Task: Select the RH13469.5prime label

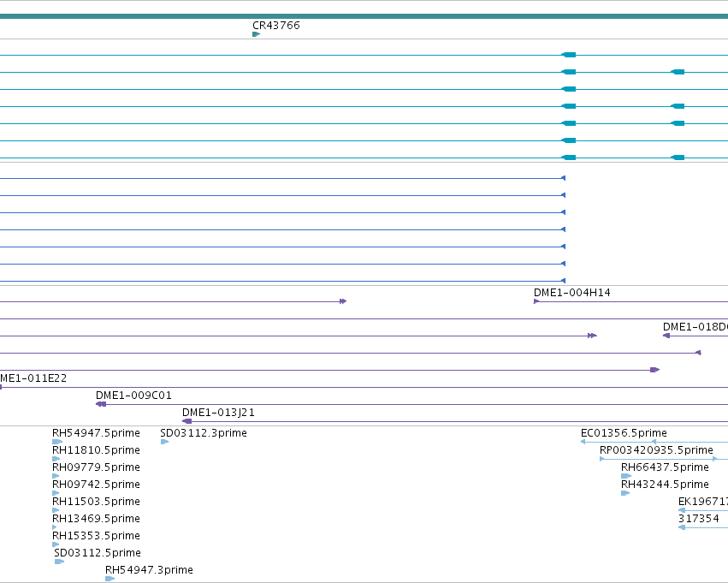Action: (96, 519)
